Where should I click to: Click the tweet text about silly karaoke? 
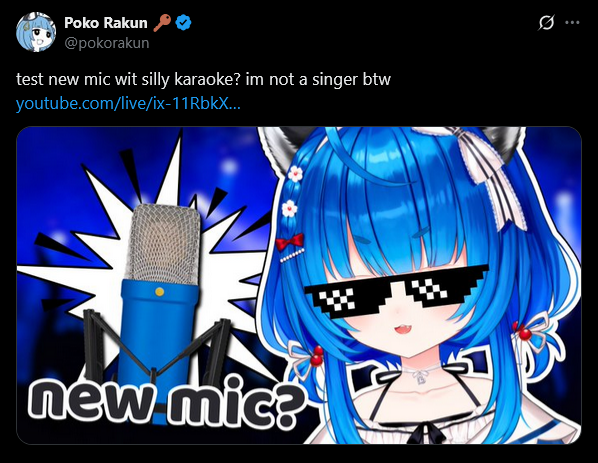tap(203, 79)
